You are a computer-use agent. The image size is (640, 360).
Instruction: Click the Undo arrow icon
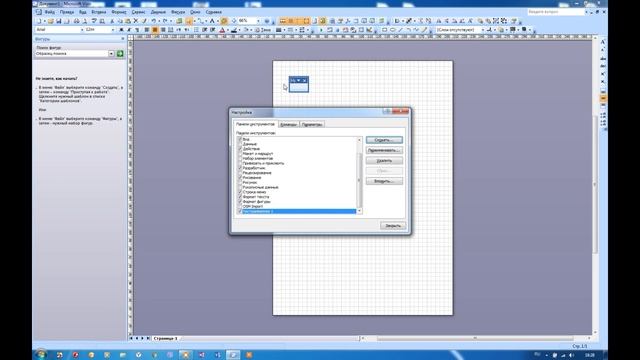tap(154, 21)
